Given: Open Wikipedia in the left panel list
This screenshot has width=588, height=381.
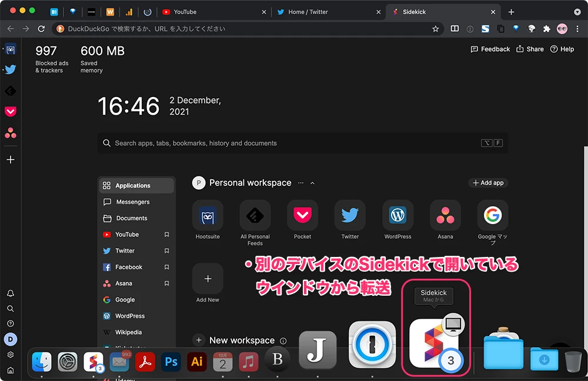Looking at the screenshot, I should [x=136, y=332].
